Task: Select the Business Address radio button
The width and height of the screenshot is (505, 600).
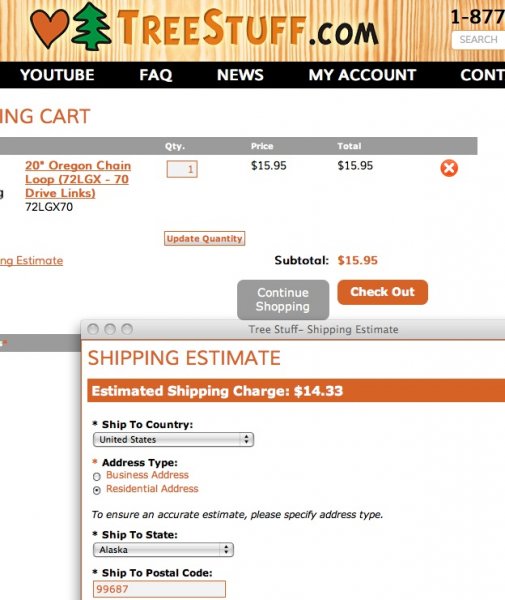Action: (x=97, y=476)
